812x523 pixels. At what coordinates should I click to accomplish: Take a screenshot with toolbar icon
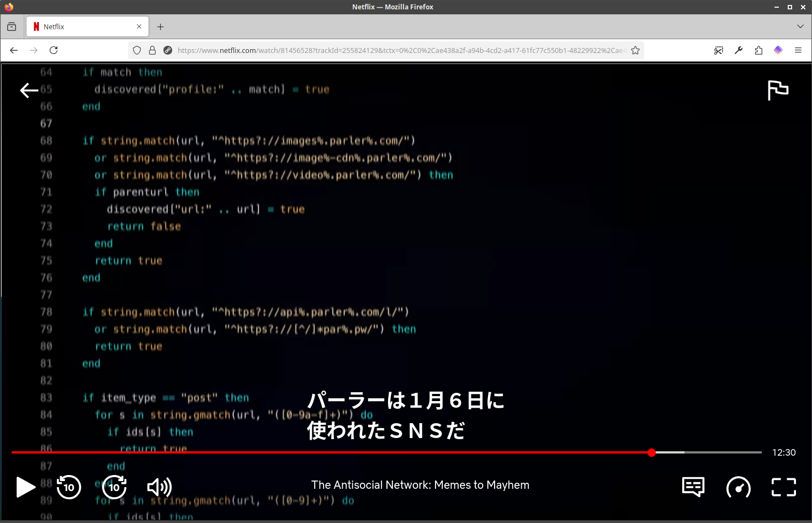pyautogui.click(x=719, y=50)
